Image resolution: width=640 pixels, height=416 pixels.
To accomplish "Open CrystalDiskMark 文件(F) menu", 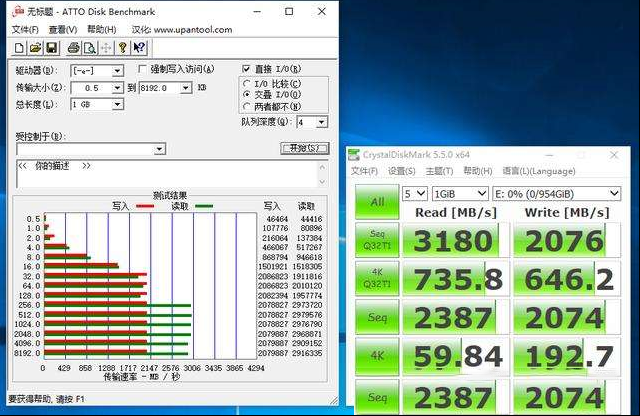I will 364,171.
